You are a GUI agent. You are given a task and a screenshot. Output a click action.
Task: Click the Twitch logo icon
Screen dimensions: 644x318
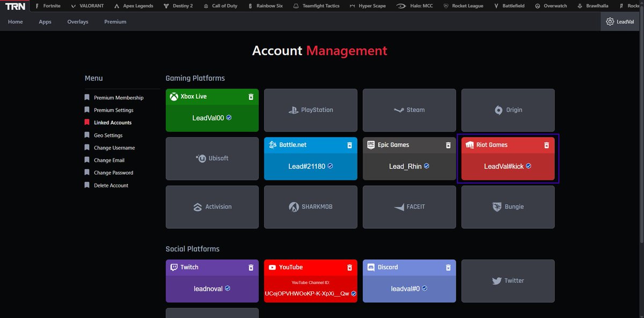point(174,267)
